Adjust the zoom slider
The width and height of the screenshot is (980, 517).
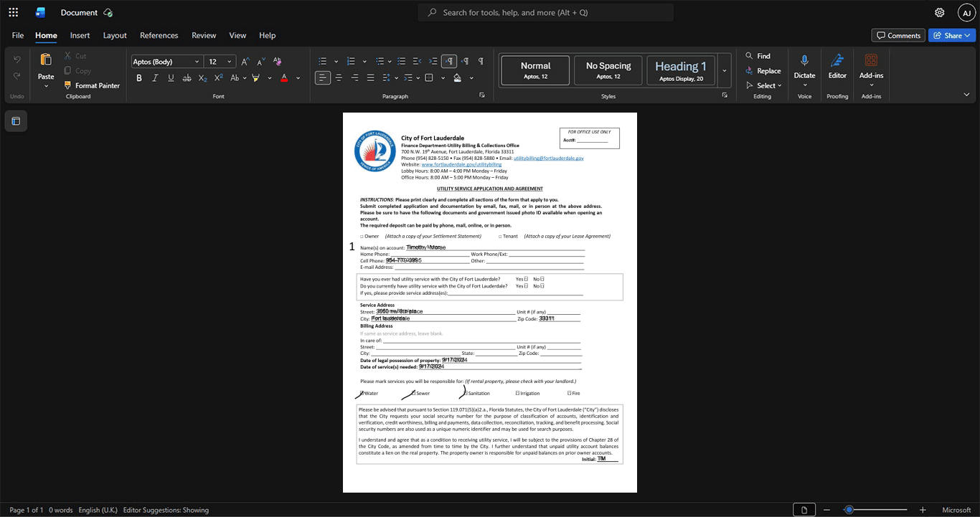click(x=849, y=510)
